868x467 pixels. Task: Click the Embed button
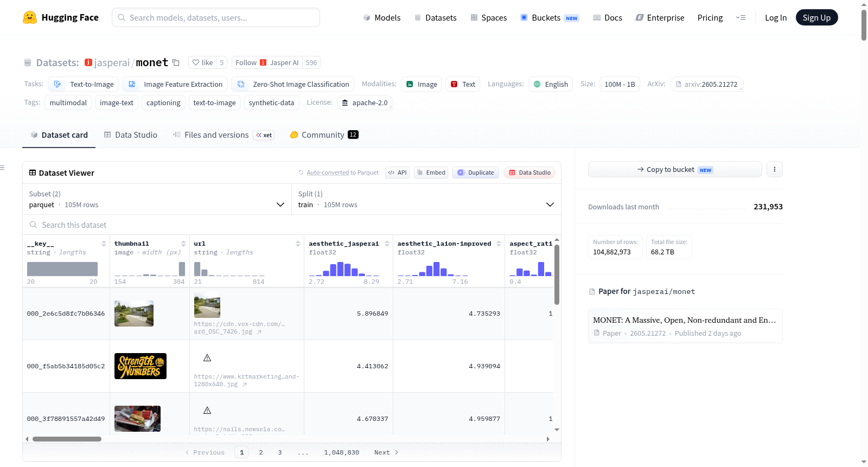pos(431,172)
